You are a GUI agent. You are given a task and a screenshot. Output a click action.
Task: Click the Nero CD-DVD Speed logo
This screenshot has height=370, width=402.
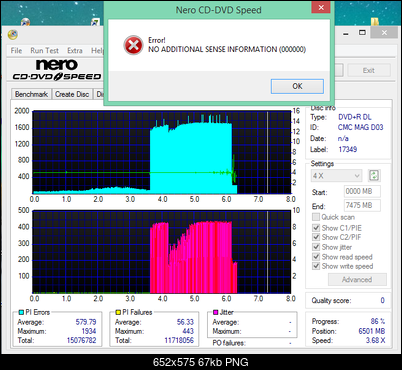pyautogui.click(x=57, y=70)
